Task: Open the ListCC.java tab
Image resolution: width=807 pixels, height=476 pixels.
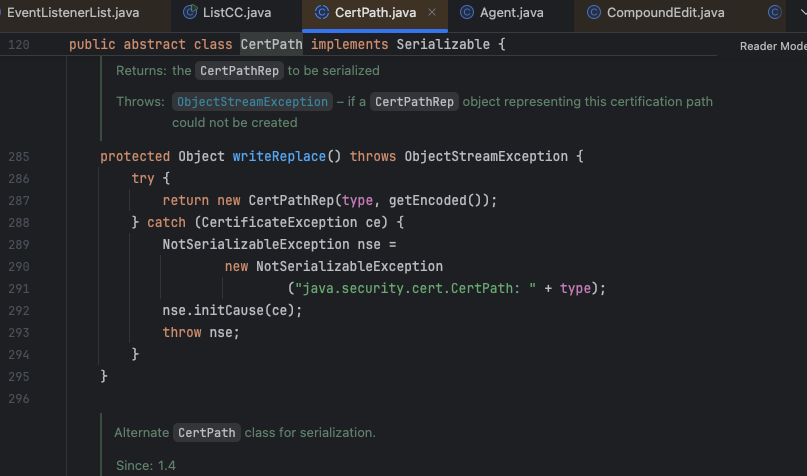Action: (240, 13)
